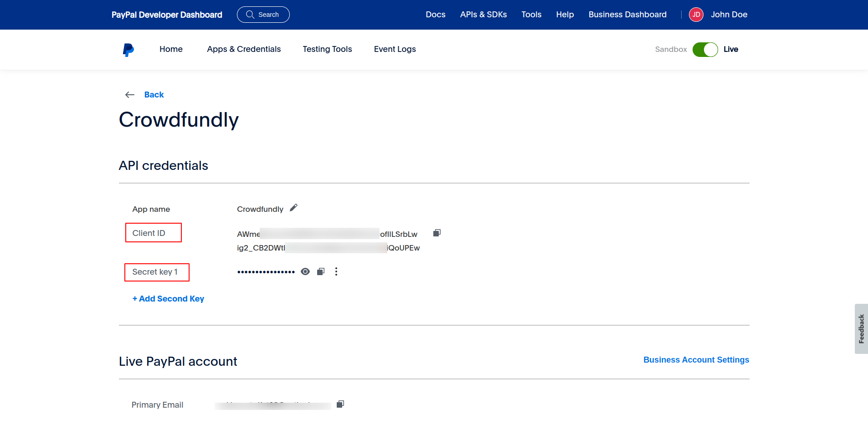
Task: Click the Client ID label
Action: coord(149,233)
